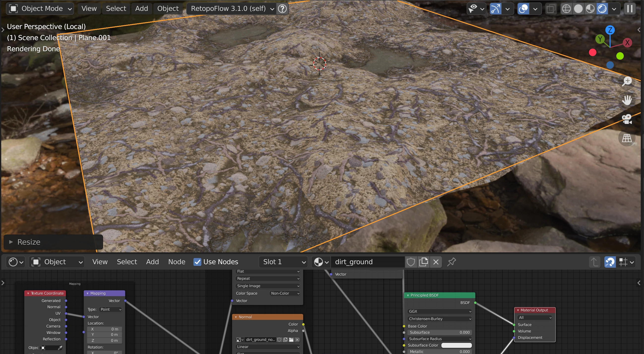644x354 pixels.
Task: Select rendered viewport shading mode
Action: click(x=602, y=9)
